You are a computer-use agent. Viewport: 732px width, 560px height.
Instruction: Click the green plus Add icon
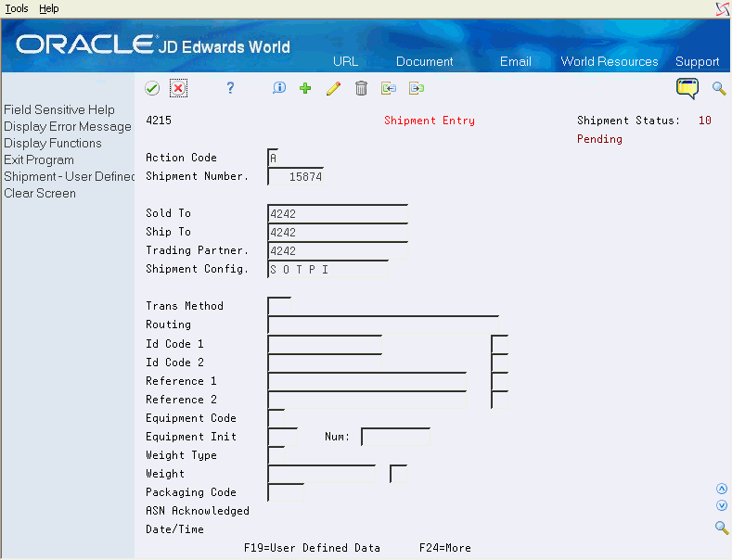[x=305, y=88]
